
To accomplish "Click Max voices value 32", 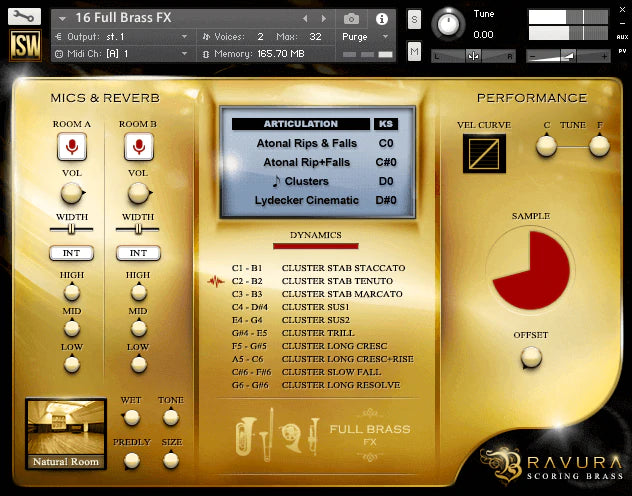I will (x=315, y=37).
